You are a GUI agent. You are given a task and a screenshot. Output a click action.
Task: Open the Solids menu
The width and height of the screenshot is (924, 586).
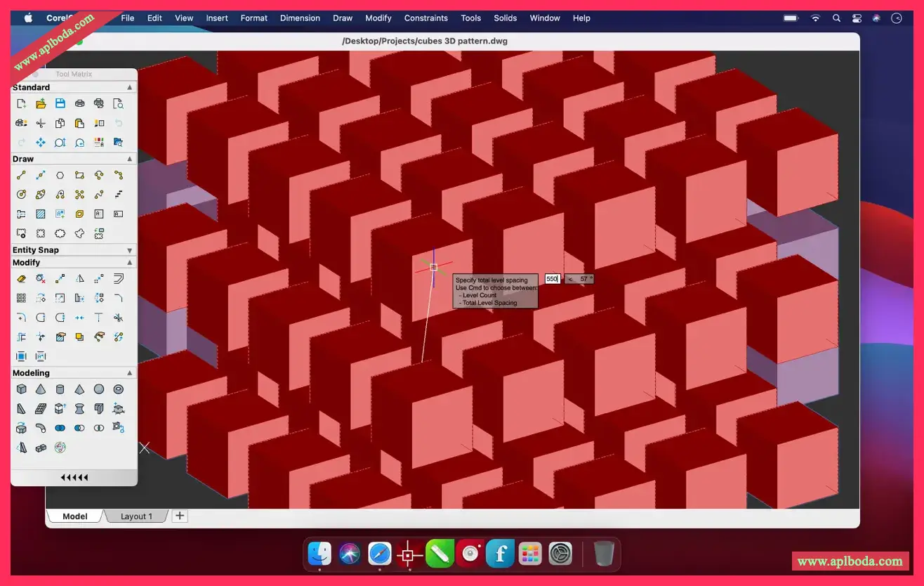[x=505, y=18]
